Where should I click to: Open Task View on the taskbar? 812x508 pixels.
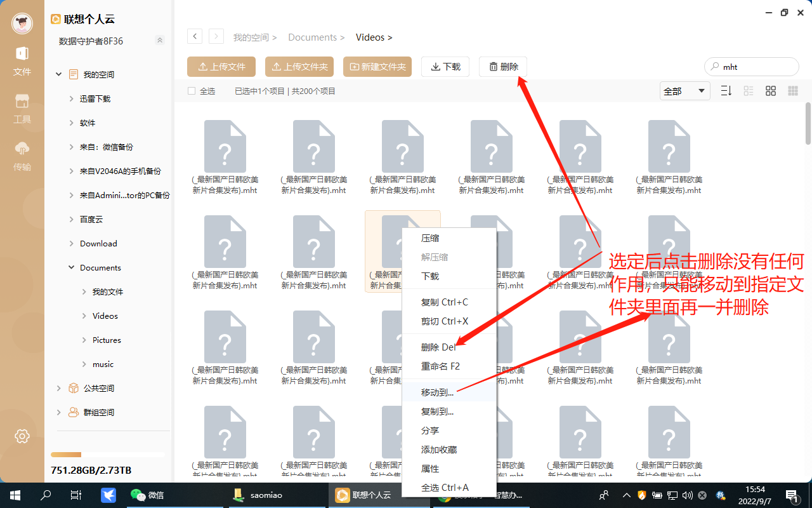click(x=75, y=495)
